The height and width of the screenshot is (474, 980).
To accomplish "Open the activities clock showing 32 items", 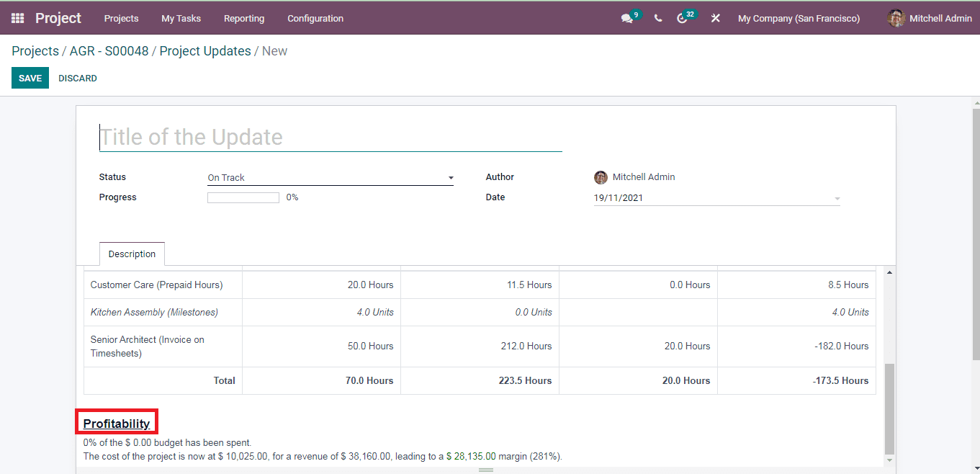I will [683, 18].
